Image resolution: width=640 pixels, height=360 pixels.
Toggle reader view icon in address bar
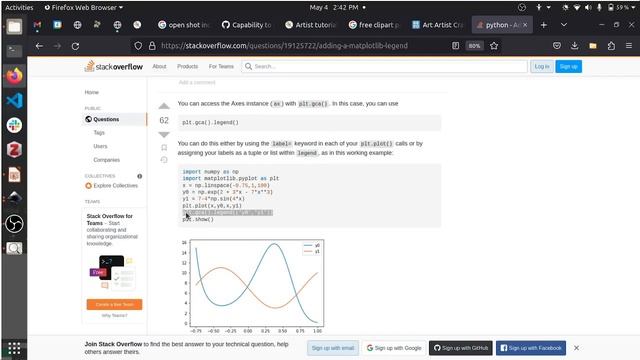[456, 46]
